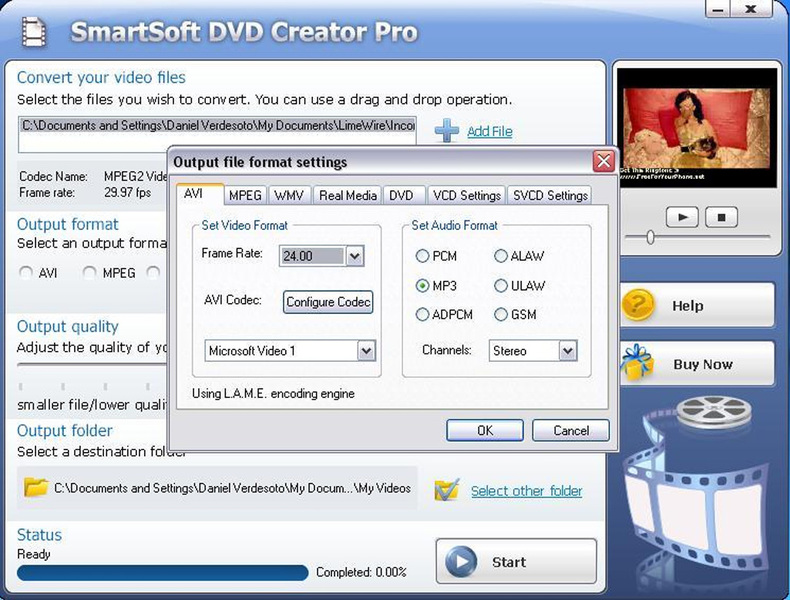Cancel the format settings dialog

point(571,430)
